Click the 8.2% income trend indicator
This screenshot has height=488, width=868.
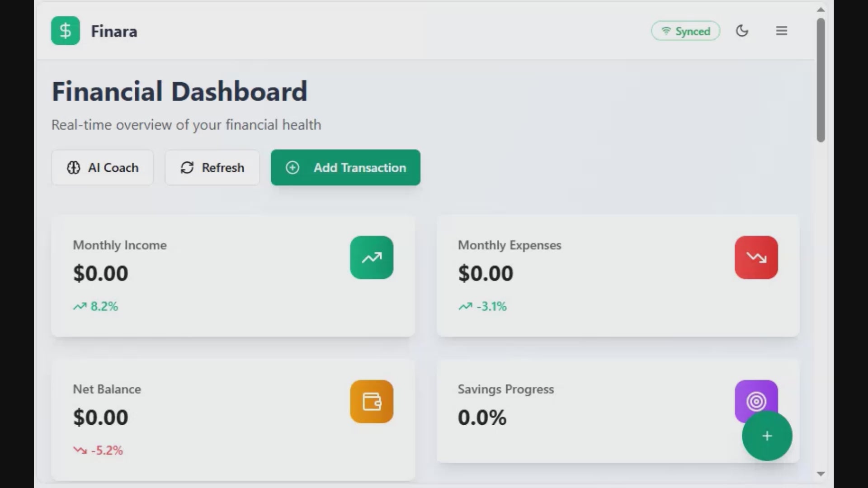click(x=96, y=306)
